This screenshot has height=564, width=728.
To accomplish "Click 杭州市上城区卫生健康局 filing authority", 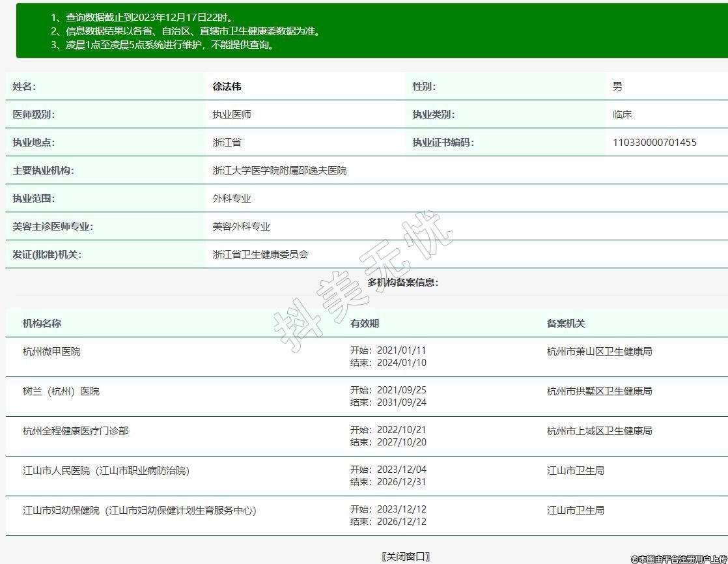I will coord(599,431).
